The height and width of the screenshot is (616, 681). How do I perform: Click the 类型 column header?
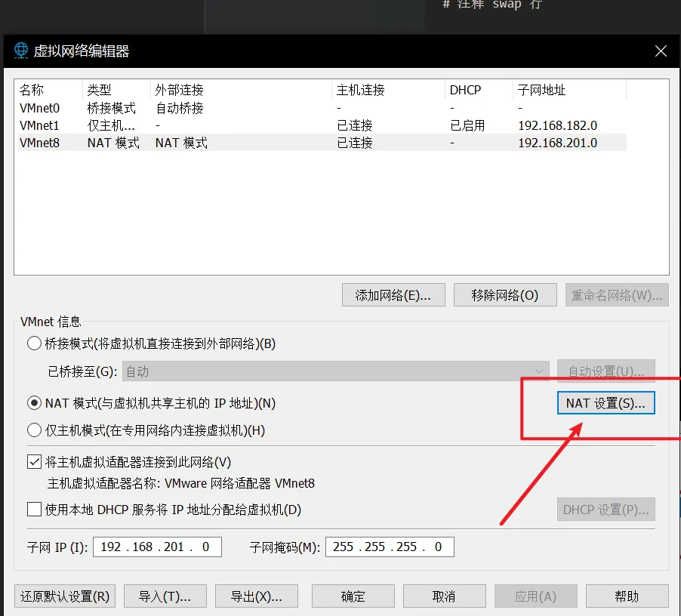(x=116, y=90)
